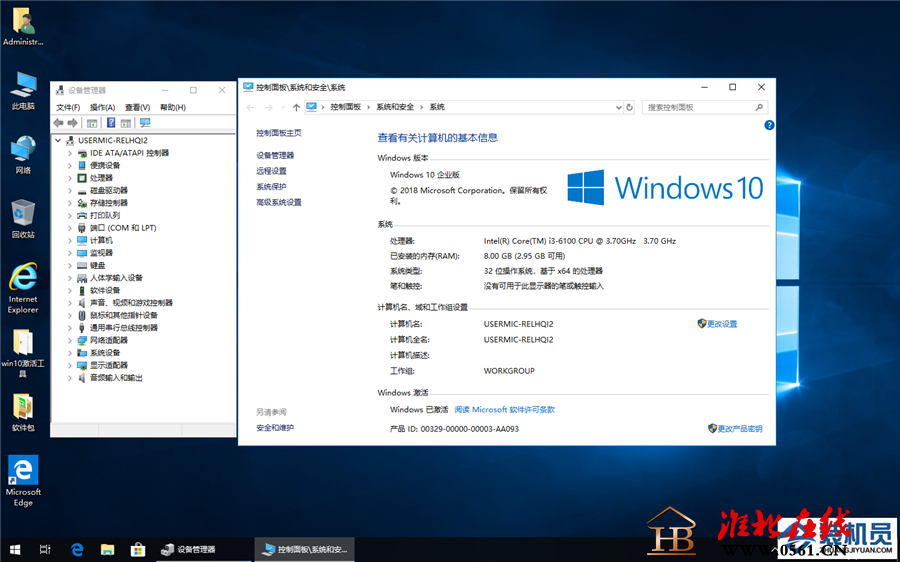The width and height of the screenshot is (900, 562).
Task: Click 控制面板 in the address breadcrumb
Action: click(346, 107)
